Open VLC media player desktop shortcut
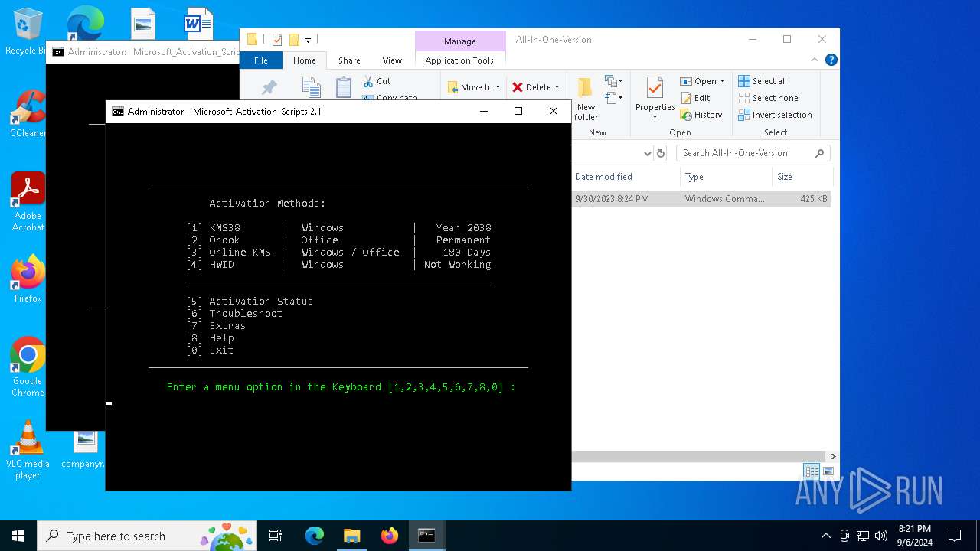 (28, 450)
